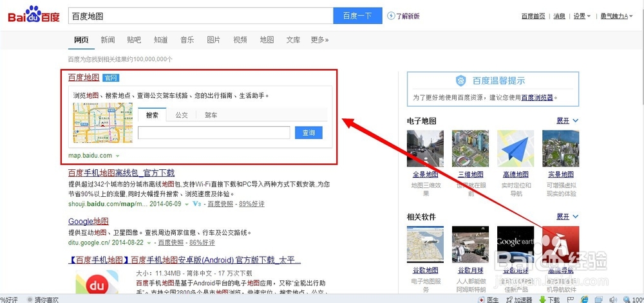The width and height of the screenshot is (644, 303).
Task: Open 全景地图 street view thumbnail
Action: 425,149
